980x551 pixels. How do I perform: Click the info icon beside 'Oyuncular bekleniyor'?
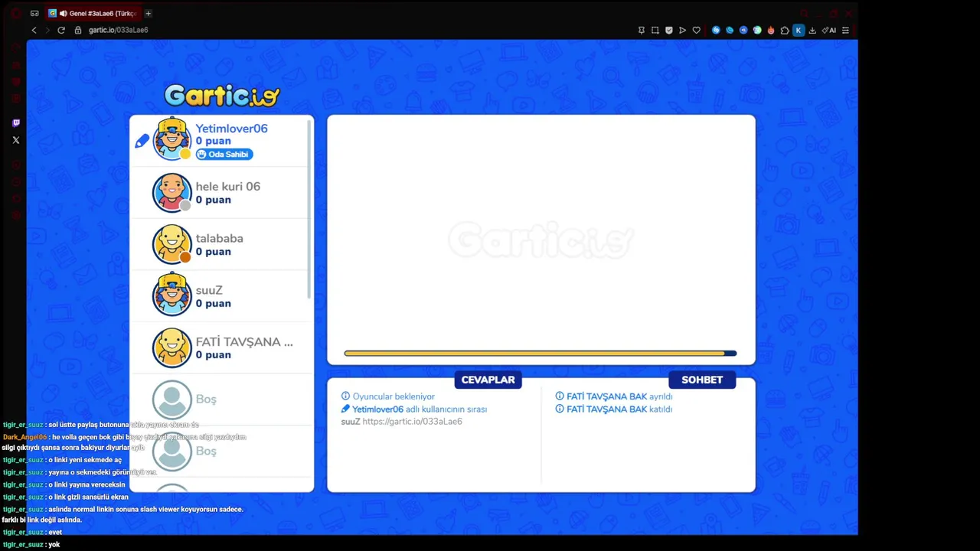pos(345,396)
